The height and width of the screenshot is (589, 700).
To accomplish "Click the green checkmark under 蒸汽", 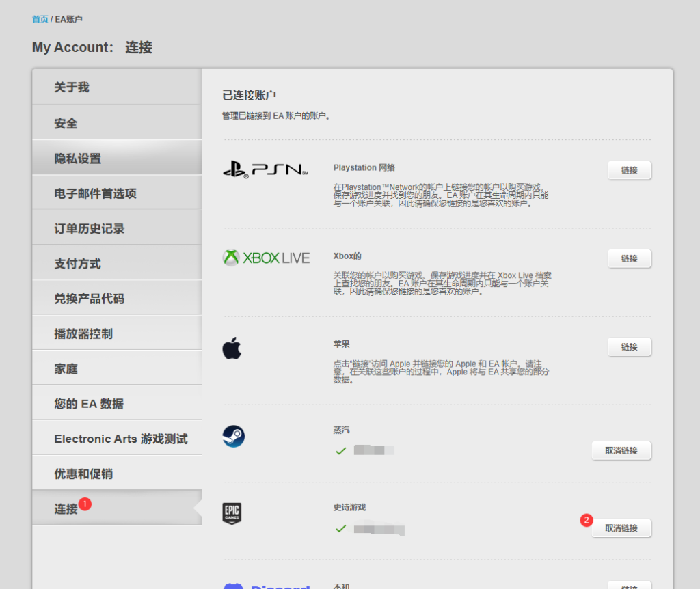I will click(340, 451).
